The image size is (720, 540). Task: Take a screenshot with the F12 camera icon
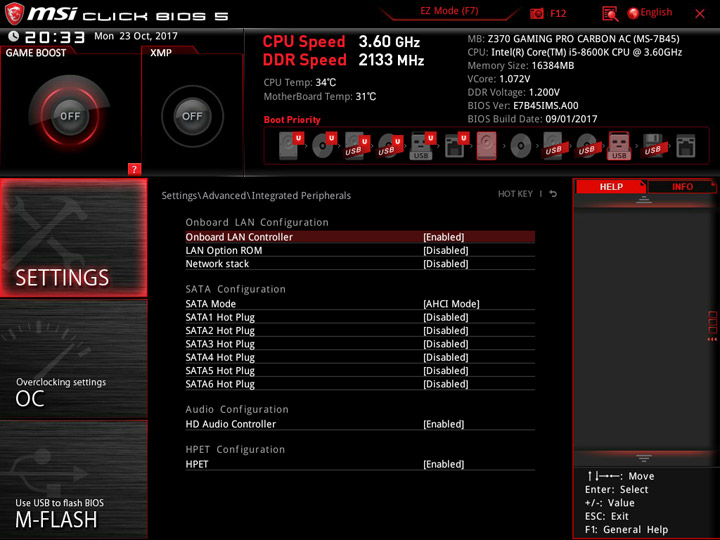(x=536, y=14)
